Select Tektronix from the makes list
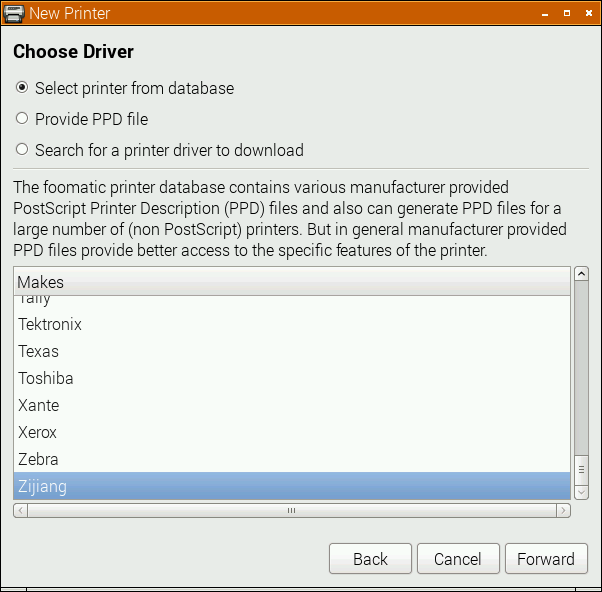This screenshot has width=602, height=592. [x=50, y=324]
